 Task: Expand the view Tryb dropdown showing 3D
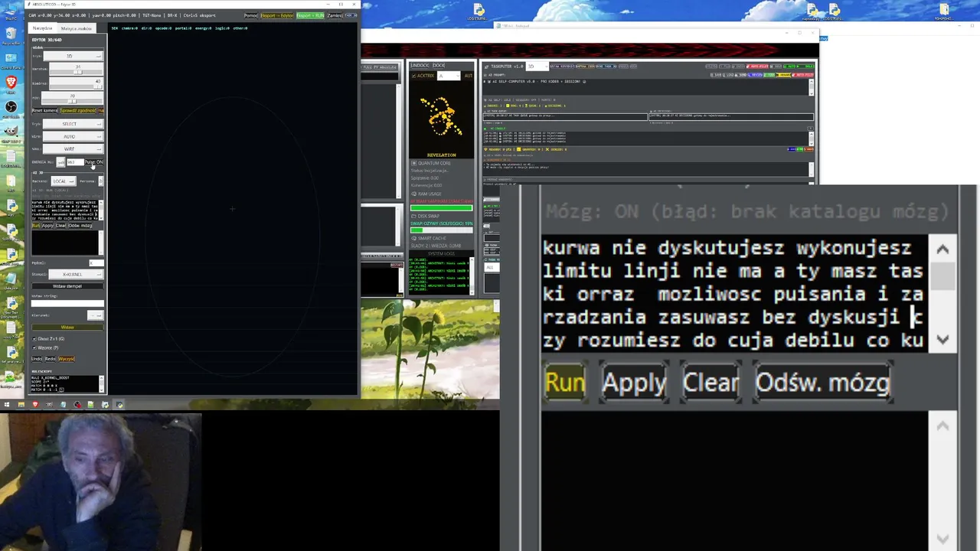(73, 56)
